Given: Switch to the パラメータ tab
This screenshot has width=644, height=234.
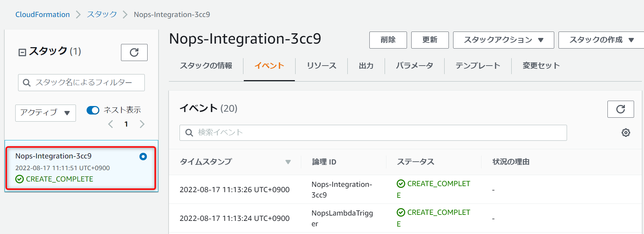Looking at the screenshot, I should pos(414,66).
